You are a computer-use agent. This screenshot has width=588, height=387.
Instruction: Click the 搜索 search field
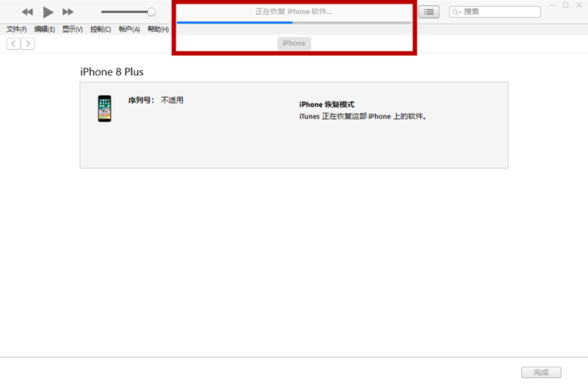tap(495, 12)
